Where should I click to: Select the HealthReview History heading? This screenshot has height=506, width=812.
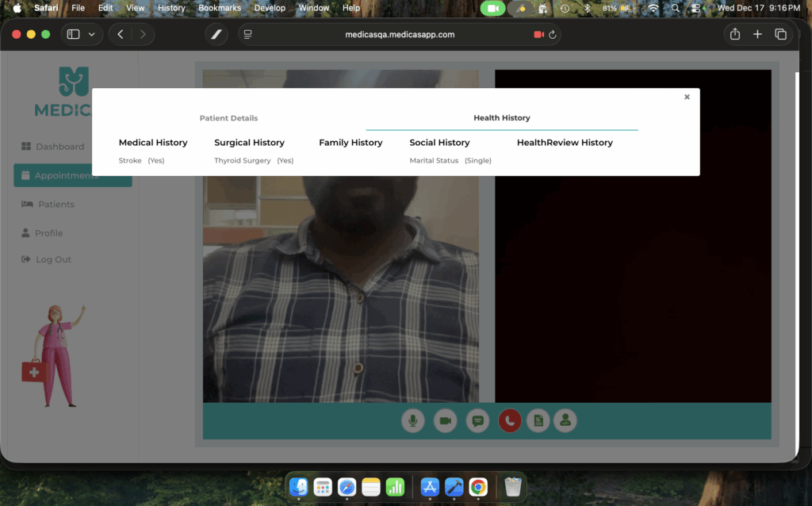click(565, 143)
